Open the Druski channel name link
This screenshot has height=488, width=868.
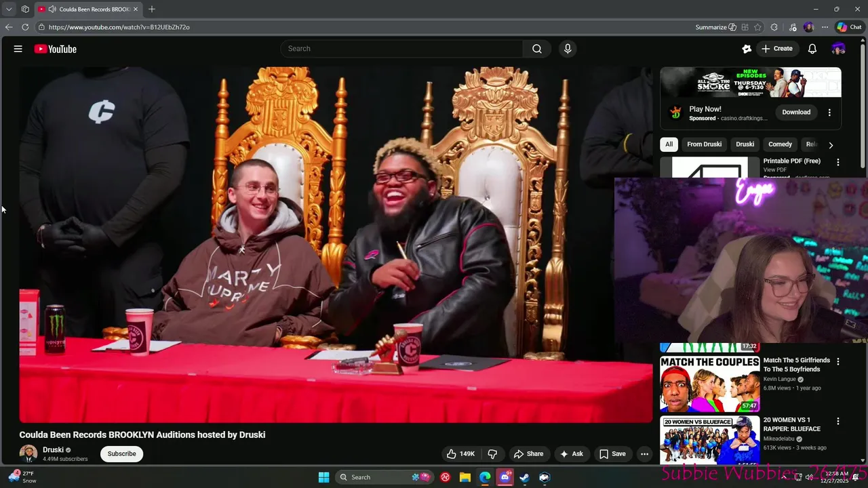pos(53,450)
